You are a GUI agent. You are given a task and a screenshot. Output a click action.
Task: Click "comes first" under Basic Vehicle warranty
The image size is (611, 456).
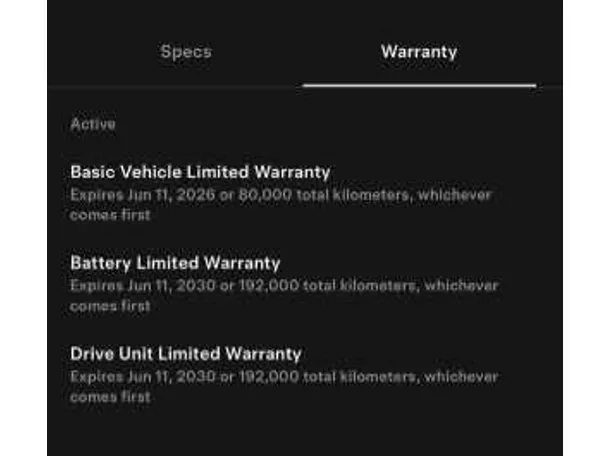110,214
